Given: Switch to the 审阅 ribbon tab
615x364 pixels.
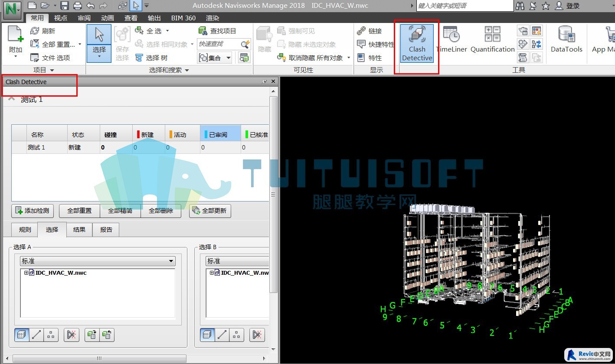Looking at the screenshot, I should 84,18.
